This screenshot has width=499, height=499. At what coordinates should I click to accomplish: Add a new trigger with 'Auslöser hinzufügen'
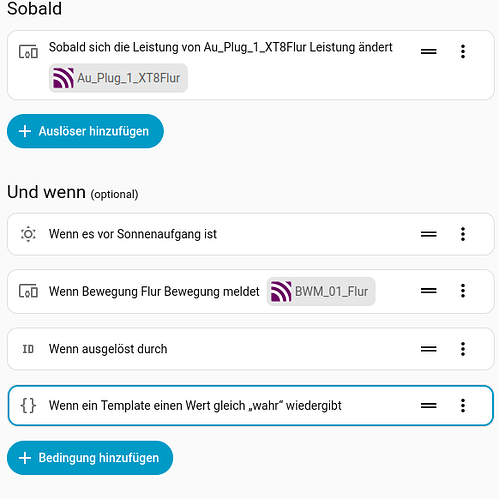[x=85, y=131]
